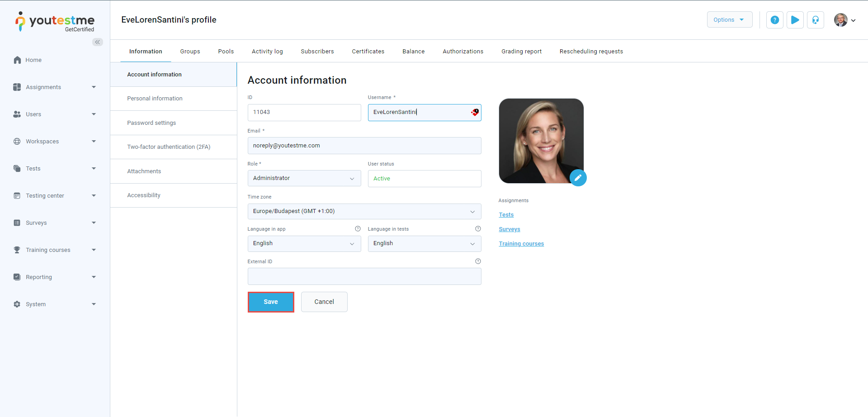Click help icon for Language in tests
The width and height of the screenshot is (868, 417).
478,229
